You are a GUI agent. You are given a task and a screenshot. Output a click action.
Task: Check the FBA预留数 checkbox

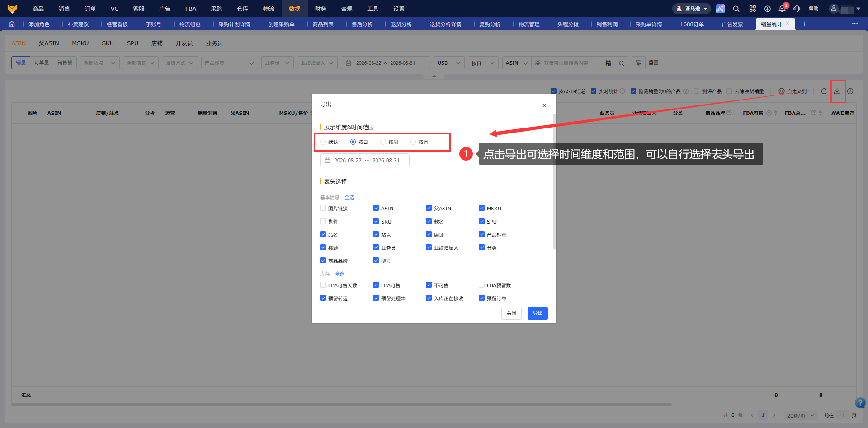click(x=482, y=285)
